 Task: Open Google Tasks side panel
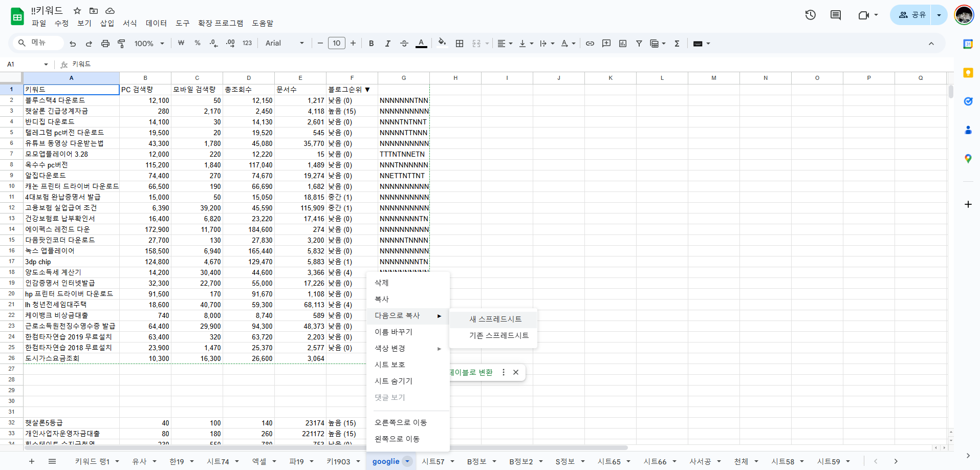click(968, 101)
